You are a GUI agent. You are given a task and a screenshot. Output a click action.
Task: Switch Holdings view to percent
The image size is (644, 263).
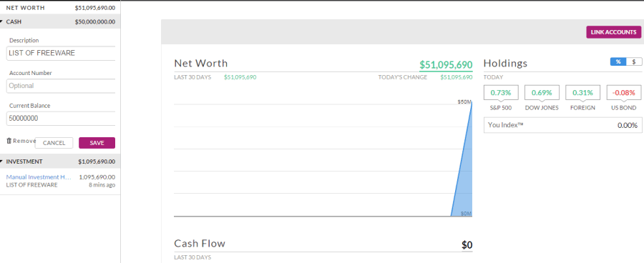[618, 61]
